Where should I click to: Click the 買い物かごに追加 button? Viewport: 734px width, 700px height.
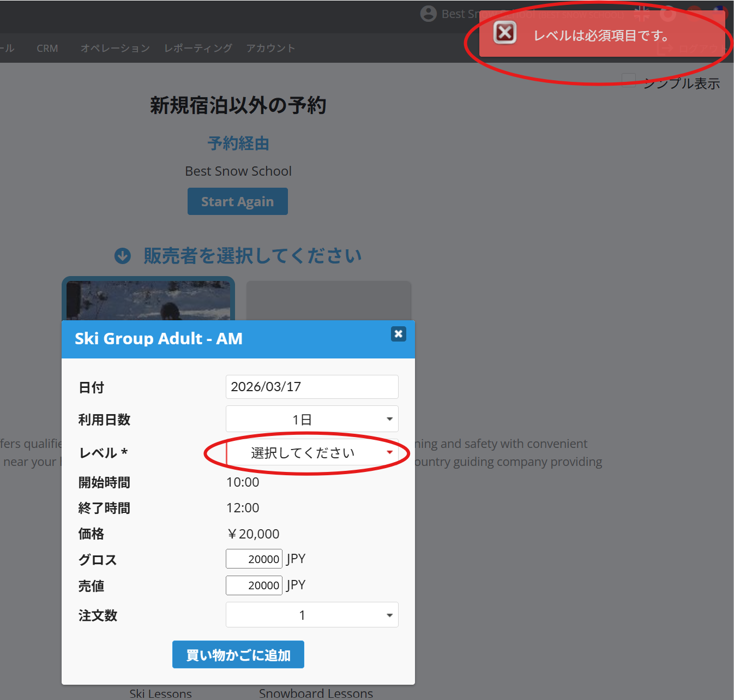(x=238, y=654)
